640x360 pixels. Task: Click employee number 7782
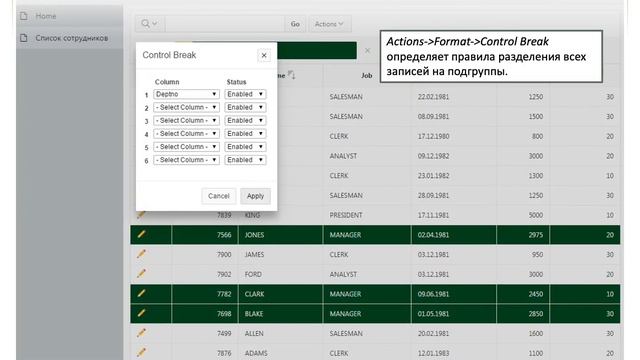click(224, 294)
